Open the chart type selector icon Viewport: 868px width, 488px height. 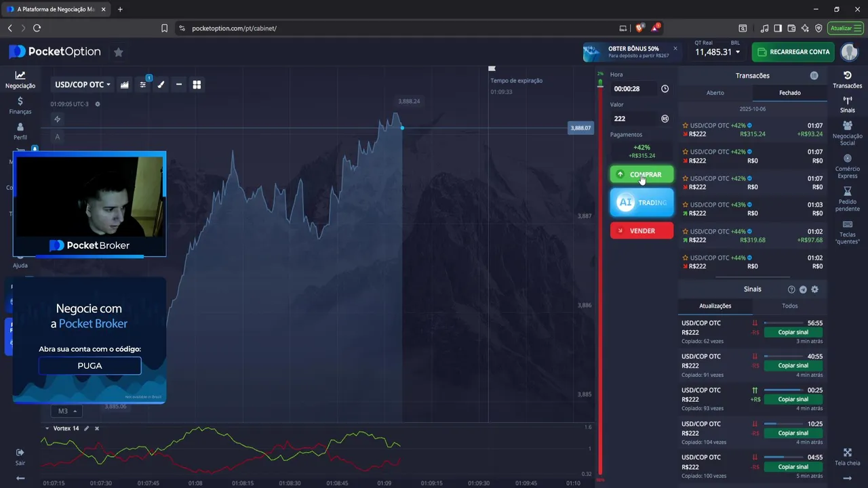click(x=125, y=85)
